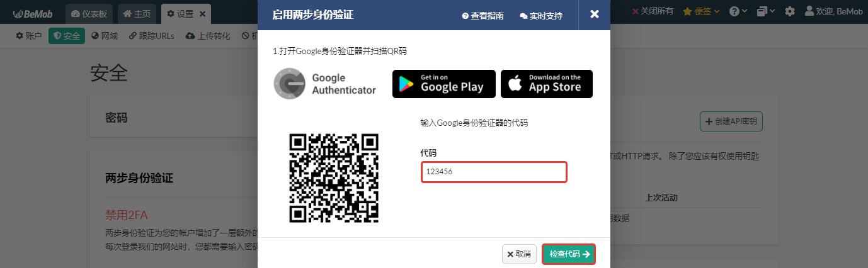868x268 pixels.
Task: Switch to the 仪表板 dashboard tab
Action: pyautogui.click(x=91, y=14)
